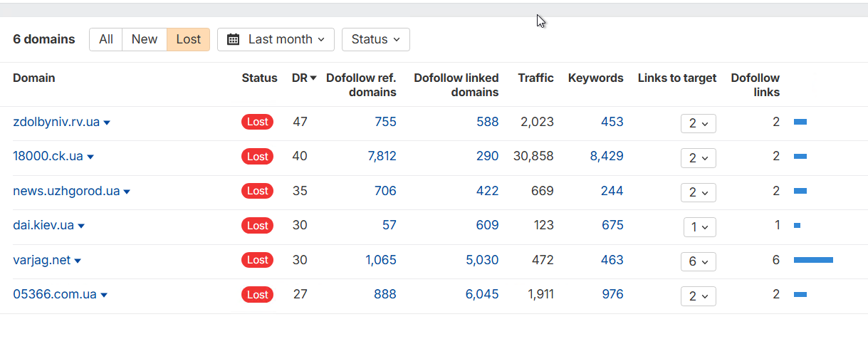Click the Lost status badge for dai.kiev.ua
868x339 pixels.
257,226
